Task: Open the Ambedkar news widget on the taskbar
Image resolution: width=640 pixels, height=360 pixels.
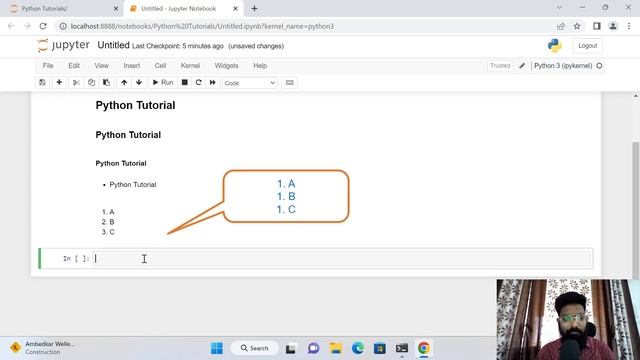Action: pos(43,348)
